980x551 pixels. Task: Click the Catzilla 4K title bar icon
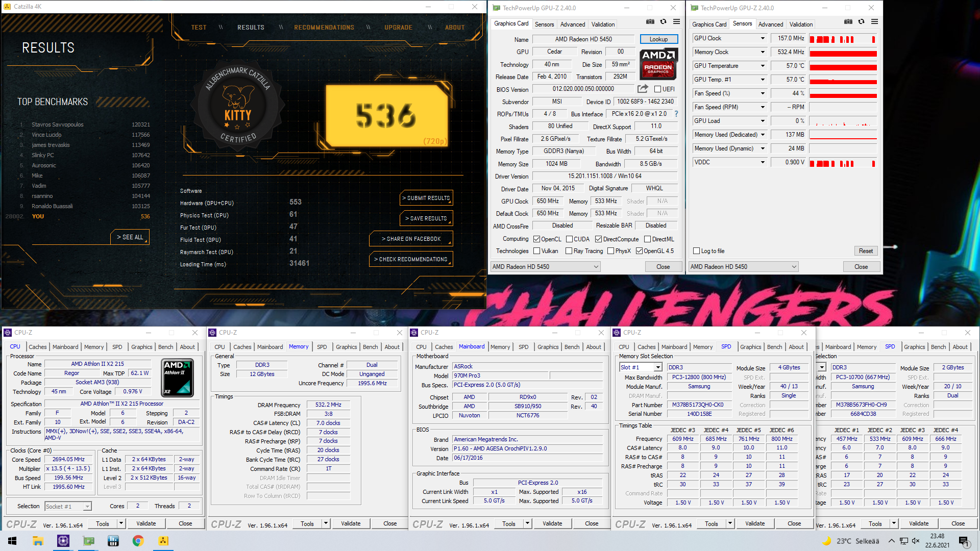pos(7,7)
